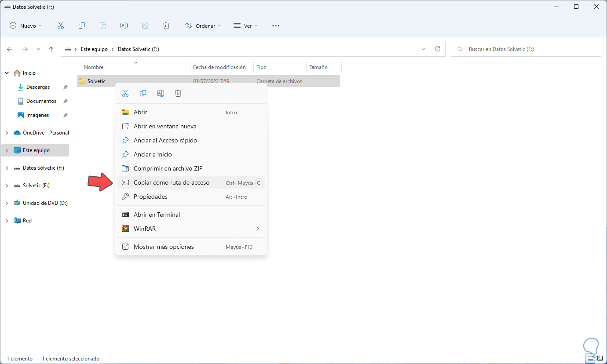Select the Solvetic folder in the file list

[208, 81]
